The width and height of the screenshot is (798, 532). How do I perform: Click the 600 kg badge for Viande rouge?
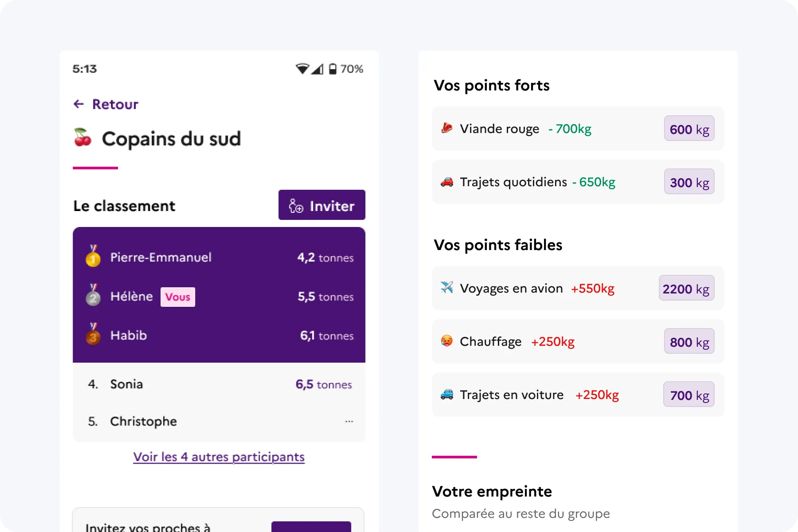point(689,129)
